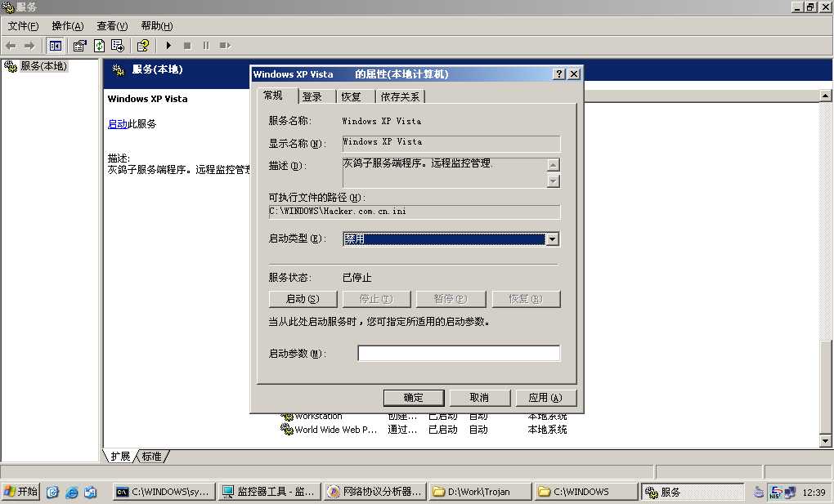Image resolution: width=834 pixels, height=504 pixels.
Task: Click the Pause service toolbar icon
Action: point(206,46)
